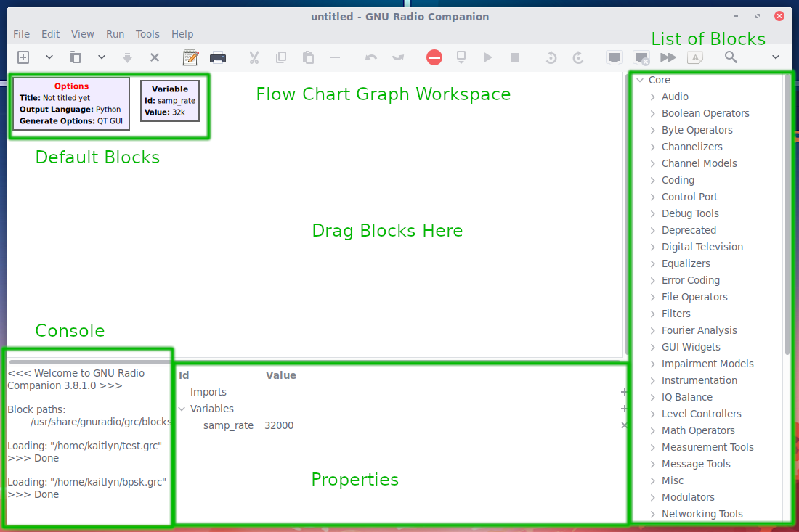This screenshot has width=799, height=532.
Task: Open dropdown arrow next to new icon
Action: point(49,57)
